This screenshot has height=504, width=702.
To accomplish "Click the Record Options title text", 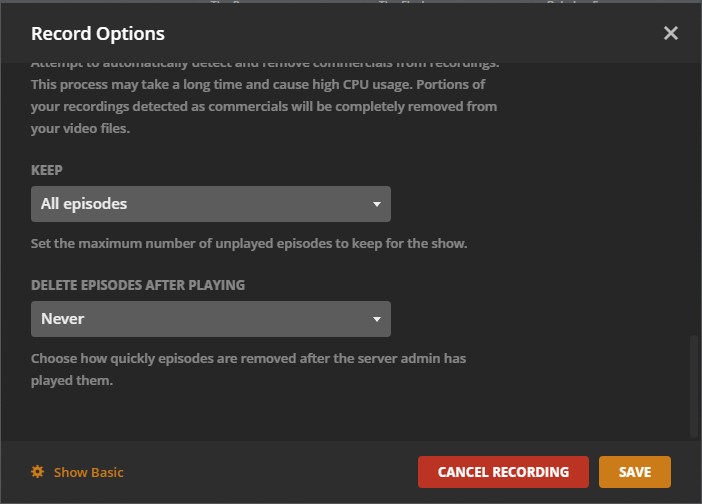I will click(x=98, y=34).
